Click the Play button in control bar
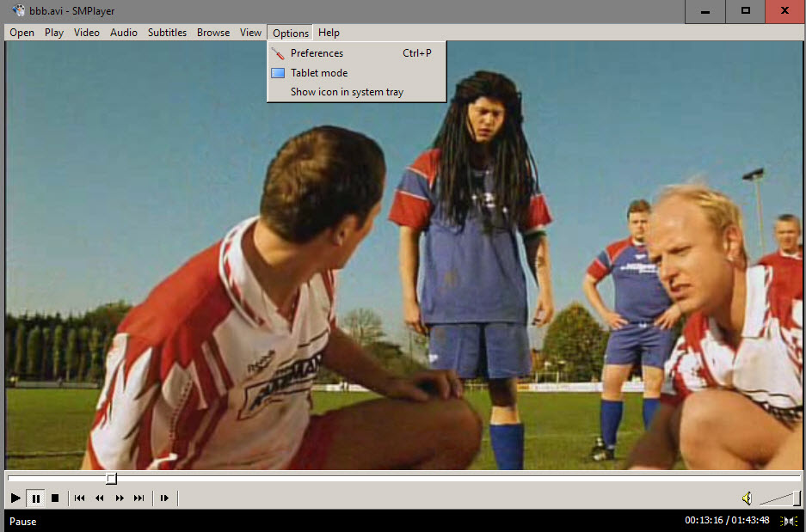The height and width of the screenshot is (532, 806). pos(15,498)
